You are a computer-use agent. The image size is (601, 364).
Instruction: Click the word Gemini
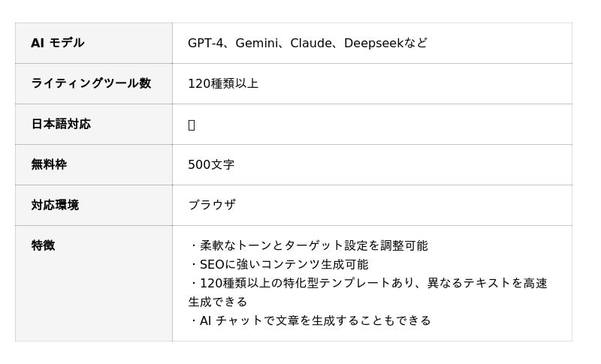coord(257,44)
